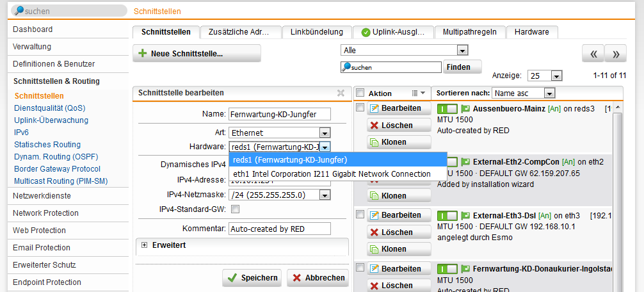The width and height of the screenshot is (644, 292).
Task: Open the IPv4-Netzmaske /24 dropdown
Action: 280,194
